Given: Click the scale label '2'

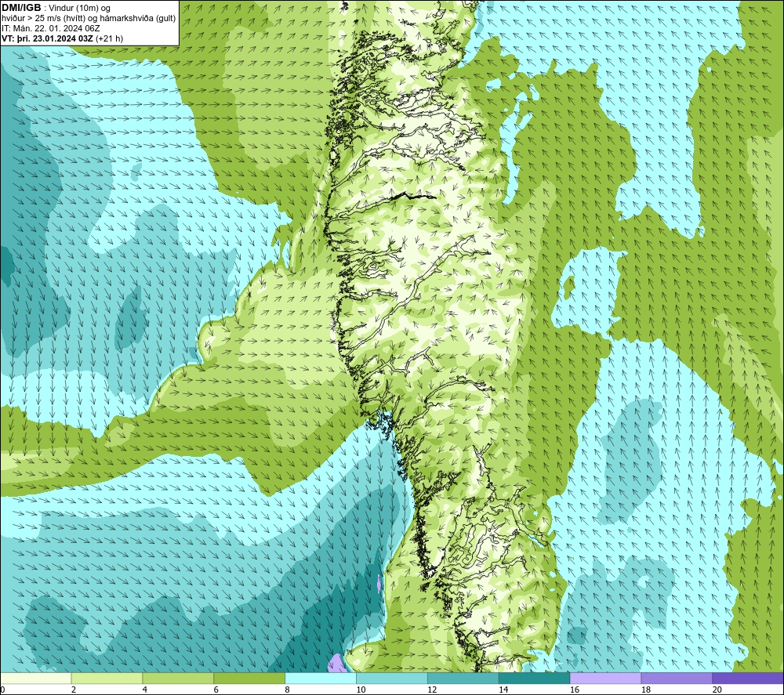Looking at the screenshot, I should click(x=74, y=690).
